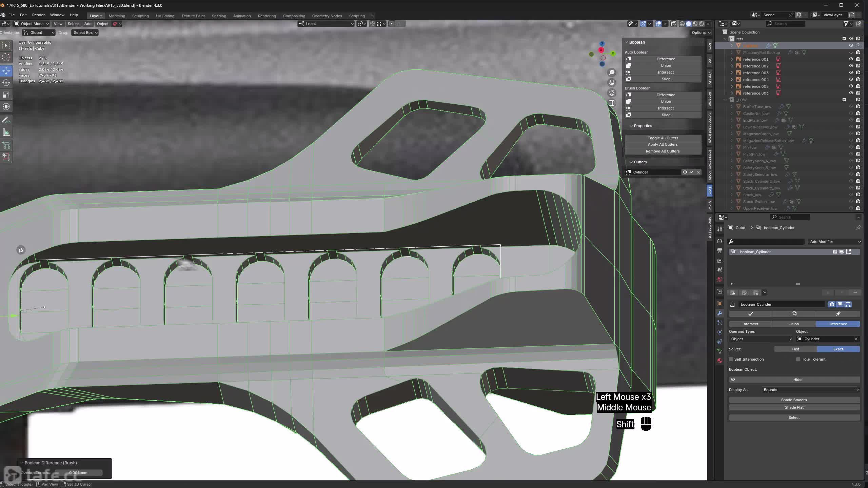Set the solver to Fast
Viewport: 868px width, 488px height.
(795, 349)
